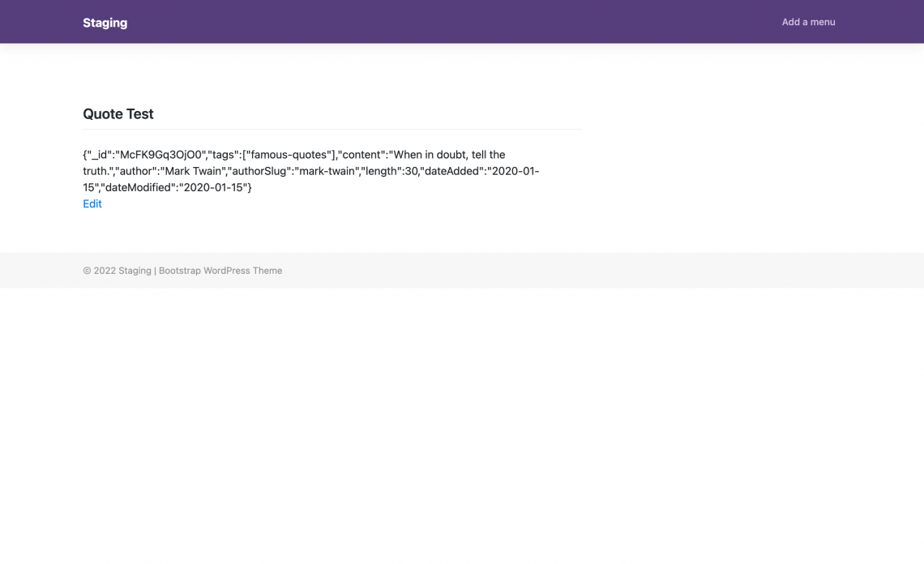Select Add a menu in the navbar
The image size is (924, 564).
point(808,22)
